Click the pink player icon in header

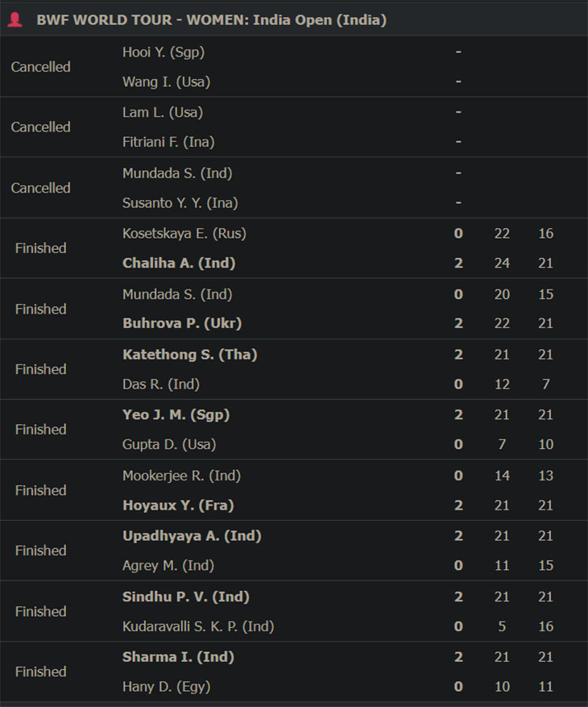click(x=14, y=19)
